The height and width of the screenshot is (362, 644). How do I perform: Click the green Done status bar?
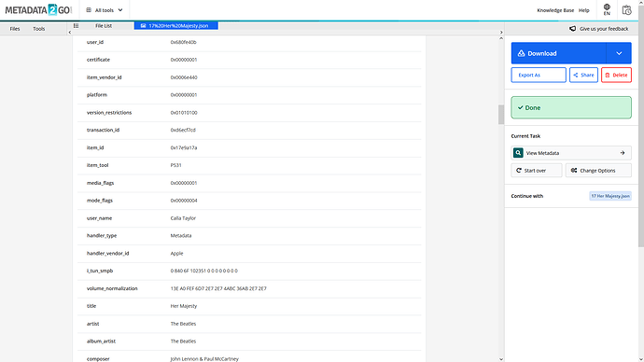(x=571, y=107)
